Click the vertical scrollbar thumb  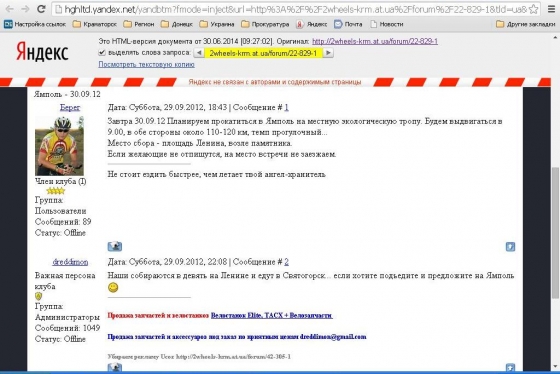[x=555, y=232]
